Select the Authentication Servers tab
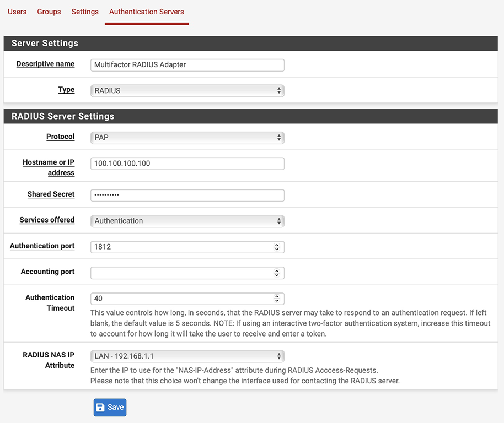The width and height of the screenshot is (504, 423). click(146, 12)
